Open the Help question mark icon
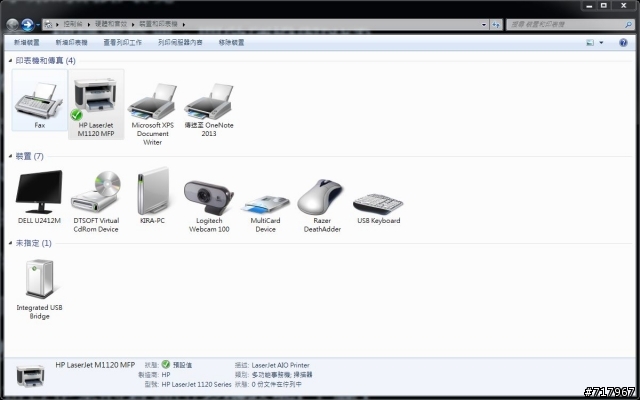This screenshot has height=400, width=640. [623, 42]
